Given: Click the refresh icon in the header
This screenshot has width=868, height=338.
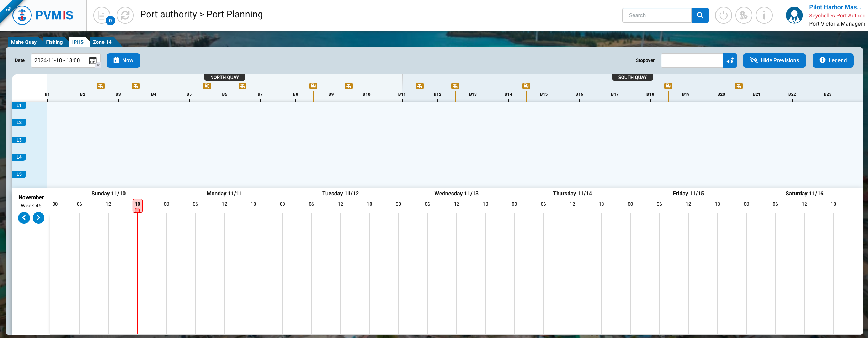Looking at the screenshot, I should (125, 15).
